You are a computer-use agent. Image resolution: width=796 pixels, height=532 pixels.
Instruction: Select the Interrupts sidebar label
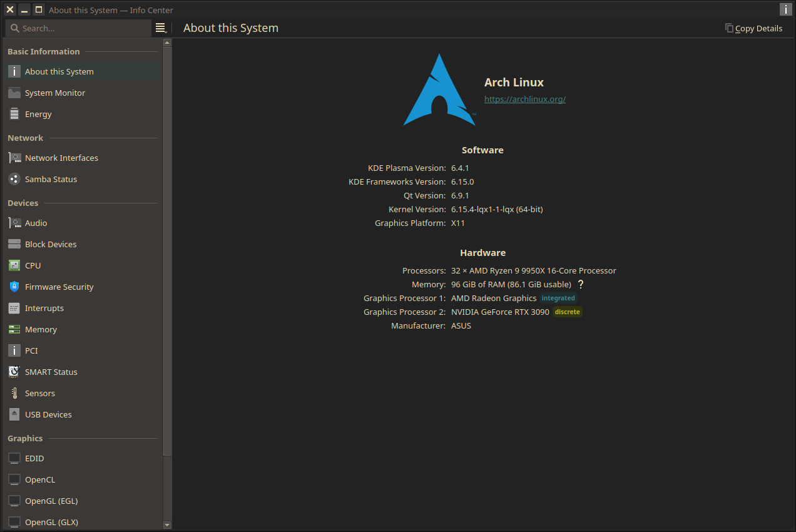click(44, 308)
